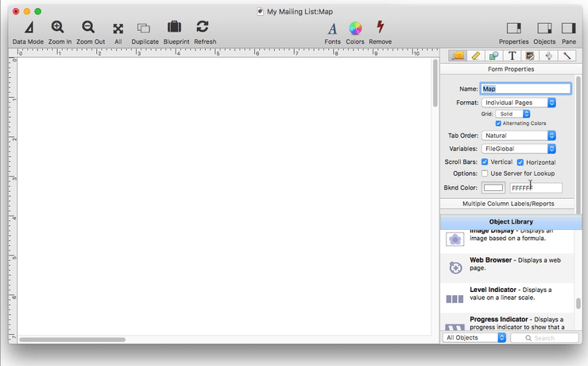This screenshot has height=366, width=588.
Task: Select the chalkboard formula inspector tab
Action: (x=530, y=56)
